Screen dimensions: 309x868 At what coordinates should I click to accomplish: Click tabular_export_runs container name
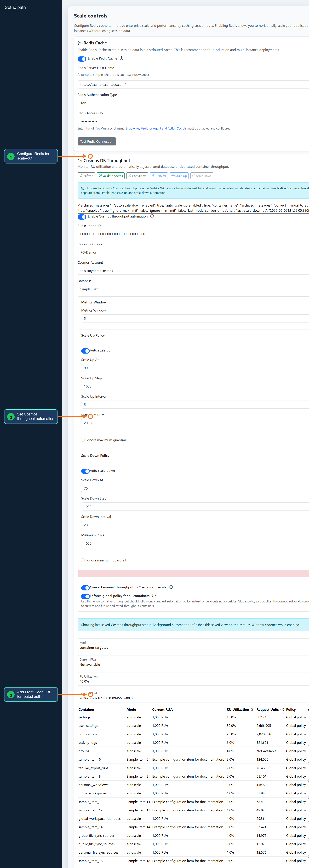(93, 768)
